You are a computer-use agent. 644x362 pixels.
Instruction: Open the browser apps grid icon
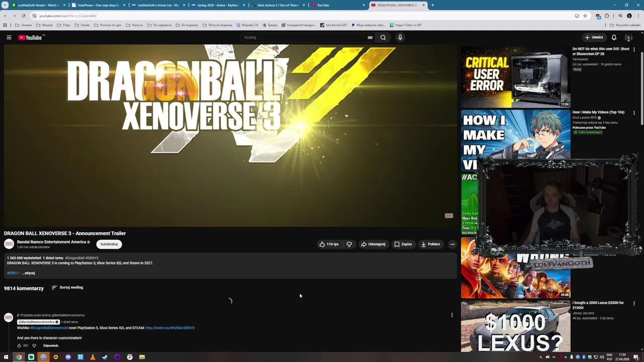pyautogui.click(x=5, y=25)
